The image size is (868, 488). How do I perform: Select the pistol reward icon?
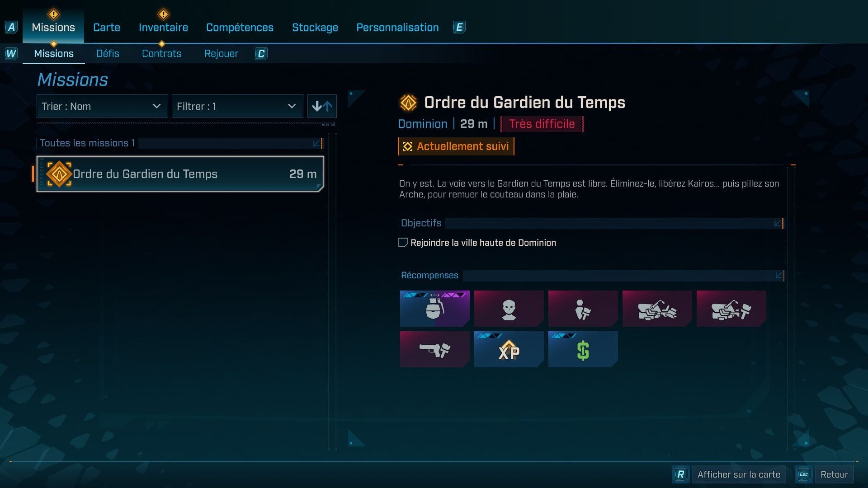(434, 349)
